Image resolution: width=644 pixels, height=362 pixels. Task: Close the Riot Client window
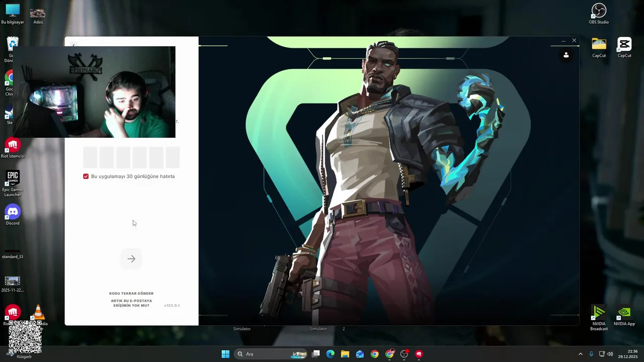[x=574, y=41]
